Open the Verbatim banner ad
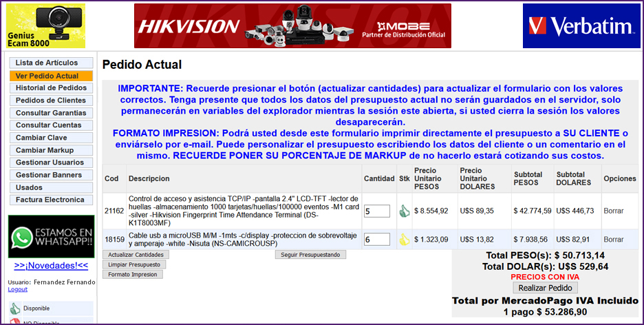The height and width of the screenshot is (325, 644). coord(581,26)
